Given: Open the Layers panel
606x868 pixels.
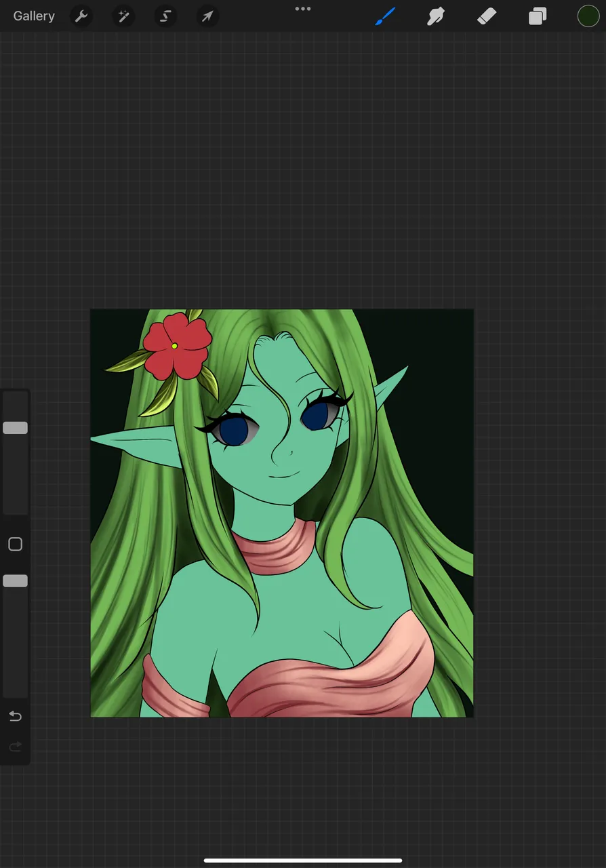Looking at the screenshot, I should pyautogui.click(x=538, y=16).
